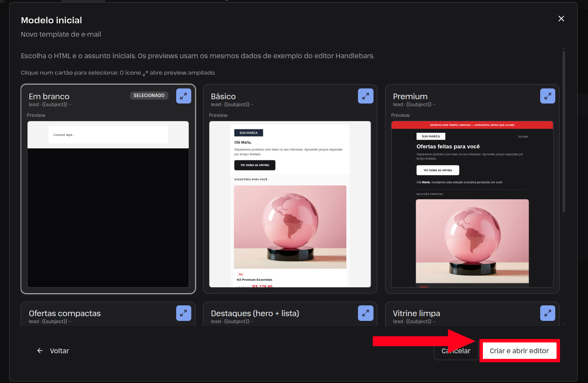The width and height of the screenshot is (588, 383).
Task: Click 'Comece aqui...' in Em branco preview
Action: click(x=64, y=135)
